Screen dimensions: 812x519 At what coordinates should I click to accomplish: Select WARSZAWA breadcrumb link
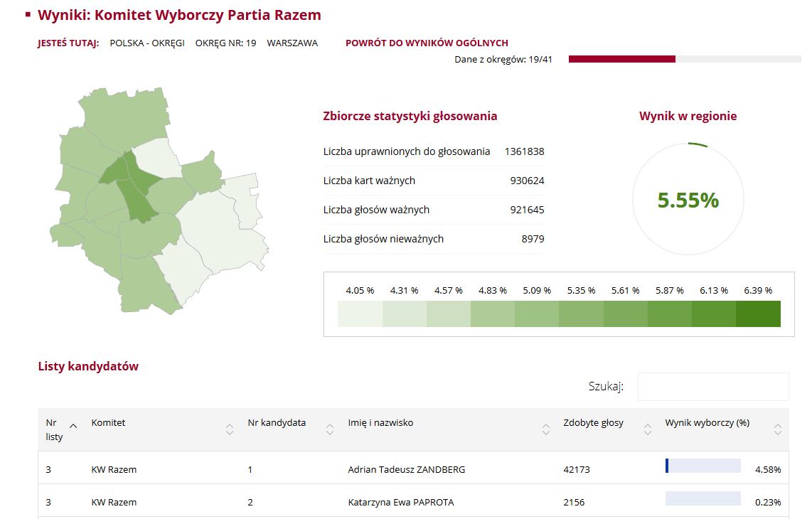(292, 43)
